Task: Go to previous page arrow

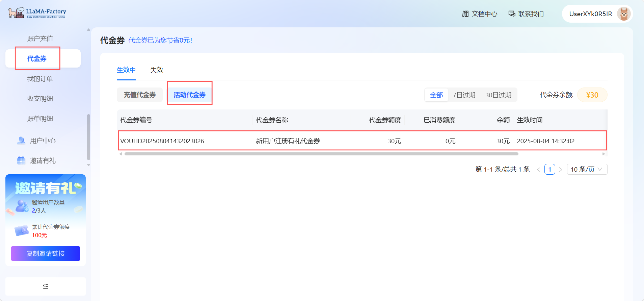Action: (539, 170)
